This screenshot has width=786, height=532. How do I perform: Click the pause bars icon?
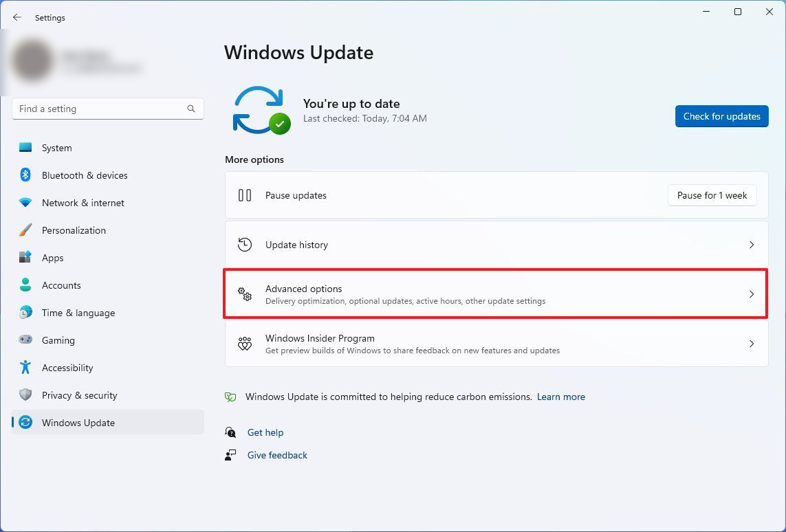pyautogui.click(x=245, y=195)
